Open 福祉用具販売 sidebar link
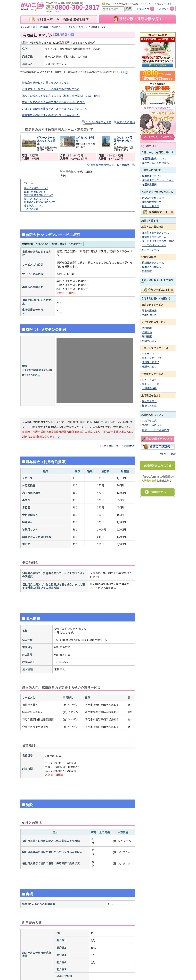Image resolution: width=196 pixels, height=980 pixels. click(x=149, y=406)
